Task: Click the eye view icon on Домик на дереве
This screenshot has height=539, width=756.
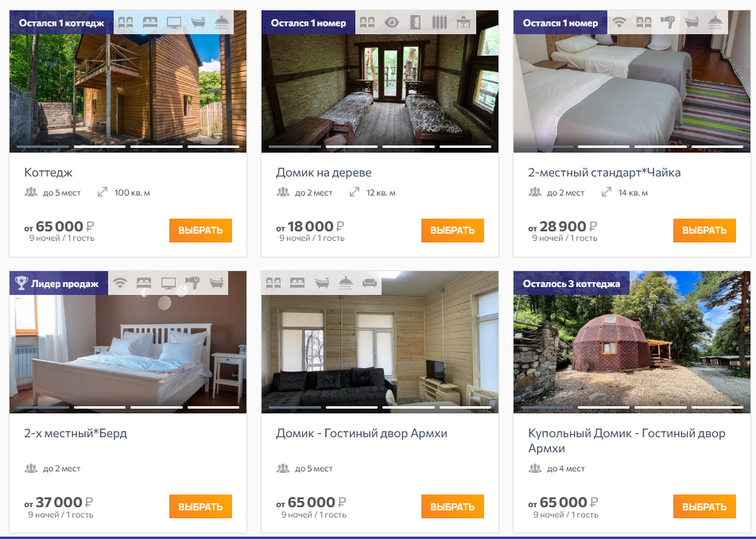Action: tap(391, 22)
